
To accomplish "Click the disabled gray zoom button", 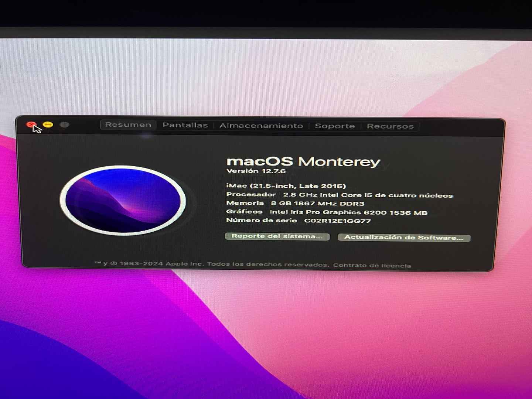I will click(x=65, y=125).
